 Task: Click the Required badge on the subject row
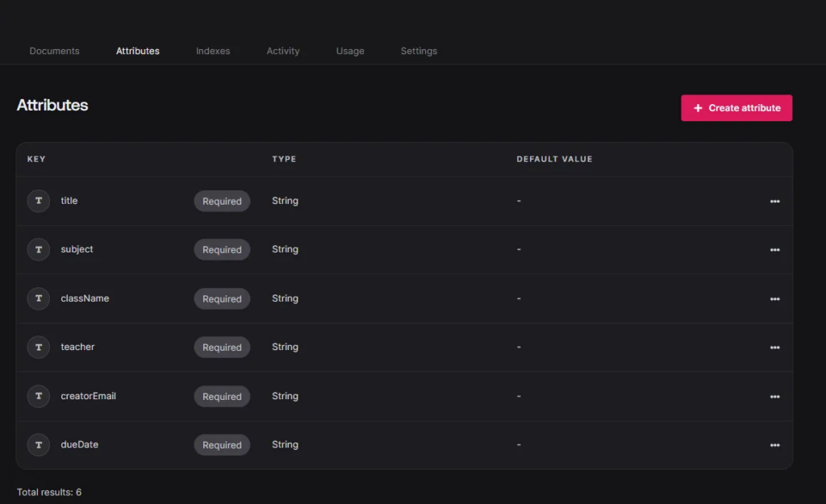click(x=222, y=249)
